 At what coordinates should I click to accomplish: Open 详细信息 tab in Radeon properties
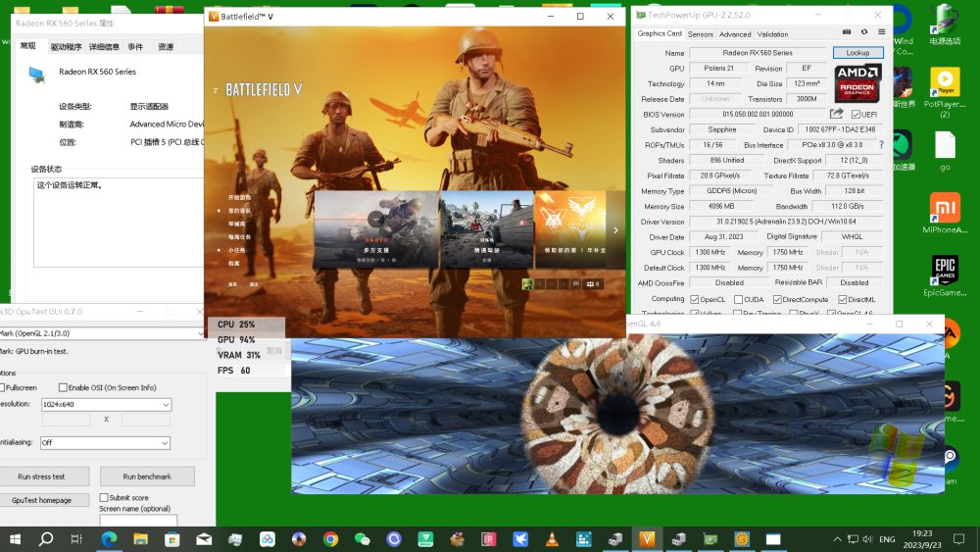(x=104, y=47)
